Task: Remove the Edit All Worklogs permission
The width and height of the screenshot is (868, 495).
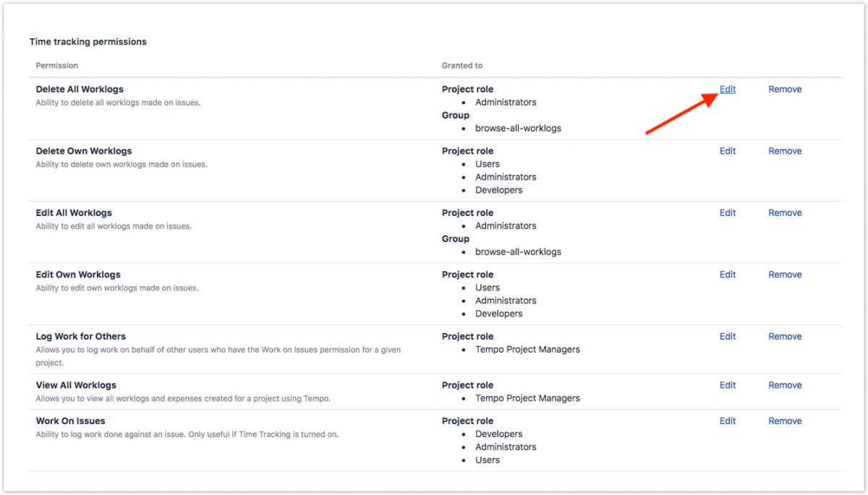Action: point(785,213)
